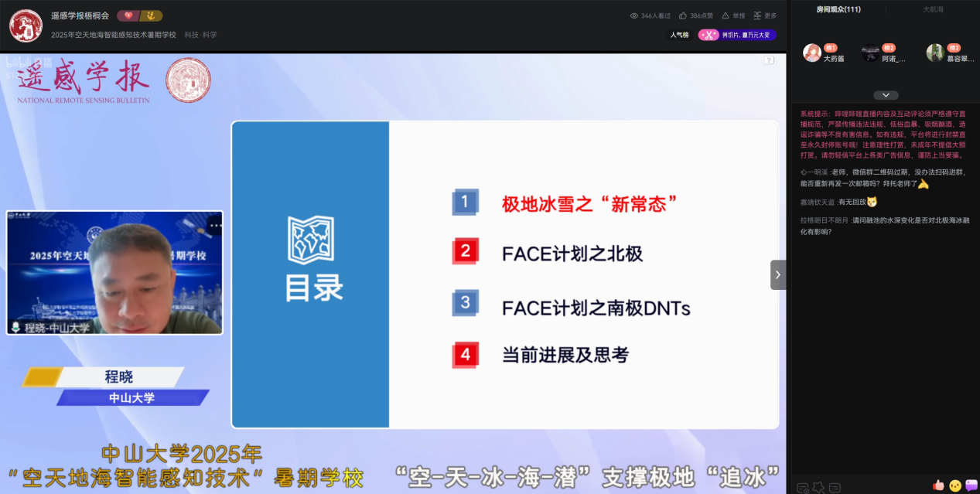This screenshot has width=980, height=494.
Task: Click the yellow smiley emoji icon
Action: click(955, 485)
